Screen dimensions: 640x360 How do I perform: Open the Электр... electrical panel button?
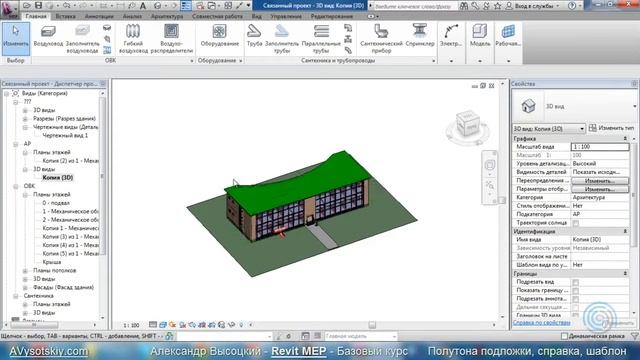451,36
